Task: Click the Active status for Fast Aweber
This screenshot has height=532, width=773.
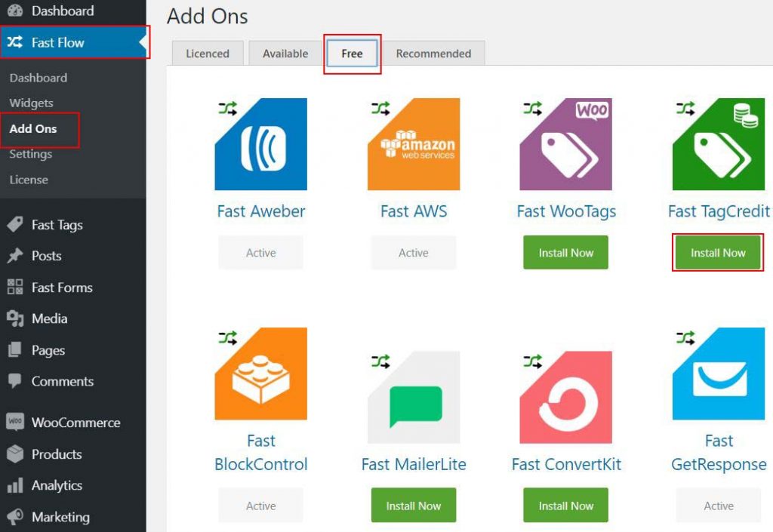Action: [260, 252]
